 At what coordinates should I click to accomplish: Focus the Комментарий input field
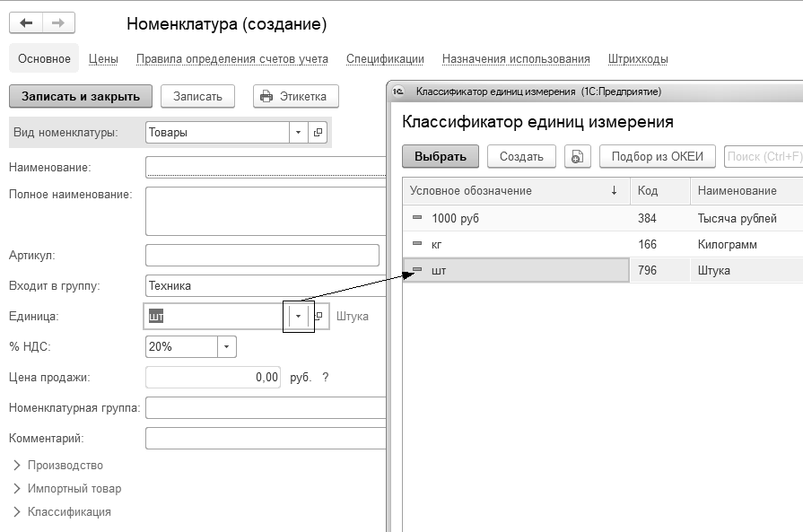coord(266,439)
